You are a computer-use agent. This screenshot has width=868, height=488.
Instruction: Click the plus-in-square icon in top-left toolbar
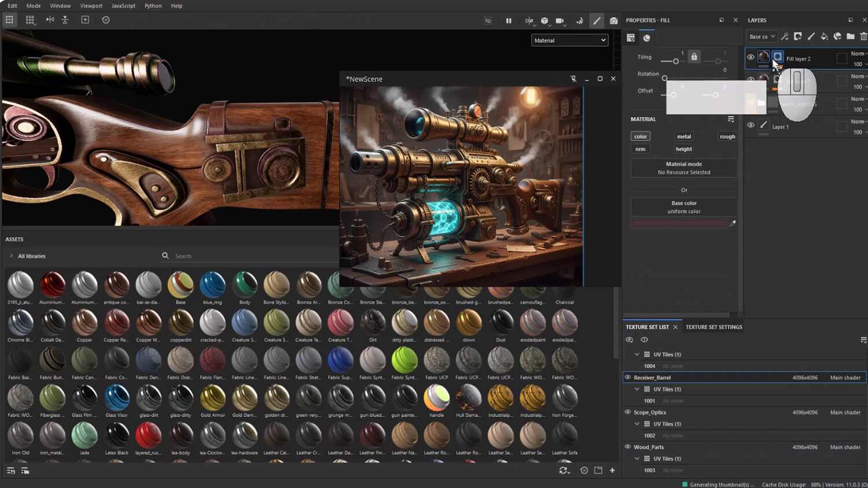(x=85, y=20)
